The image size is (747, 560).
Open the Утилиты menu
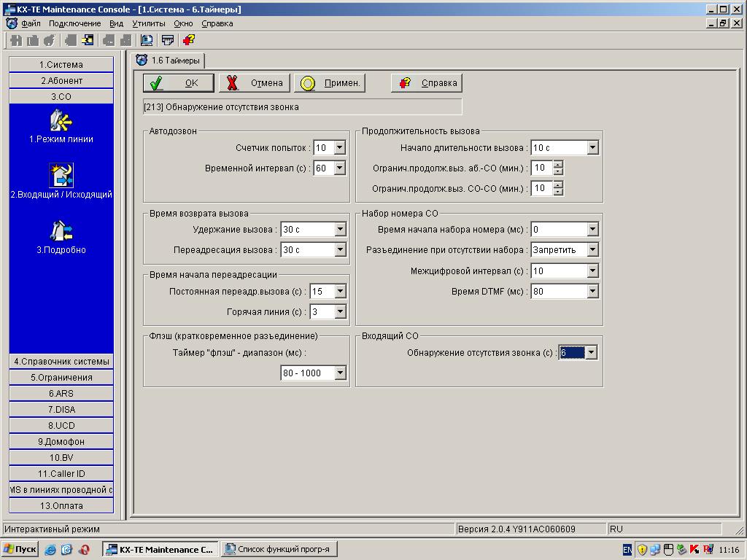(x=149, y=23)
